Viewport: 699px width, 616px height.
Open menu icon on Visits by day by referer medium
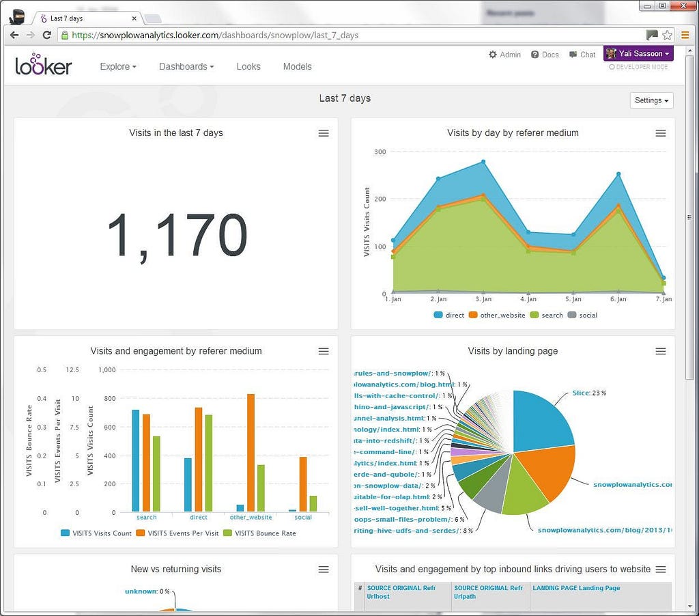tap(661, 133)
